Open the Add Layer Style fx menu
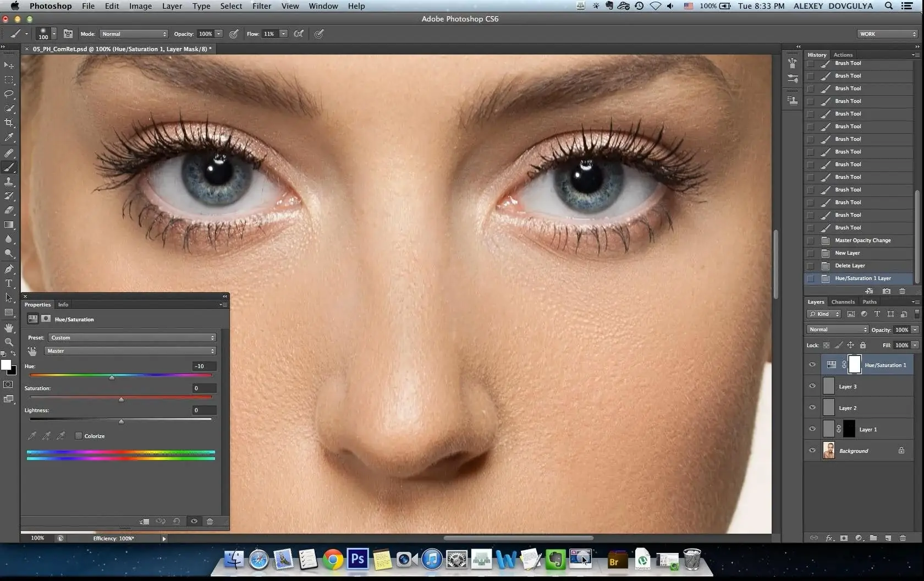Image resolution: width=924 pixels, height=581 pixels. coord(829,538)
